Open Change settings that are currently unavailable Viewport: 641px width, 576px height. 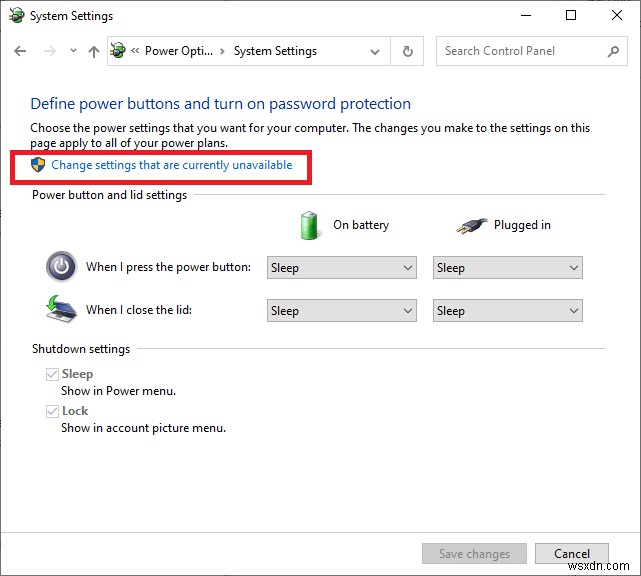coord(172,165)
